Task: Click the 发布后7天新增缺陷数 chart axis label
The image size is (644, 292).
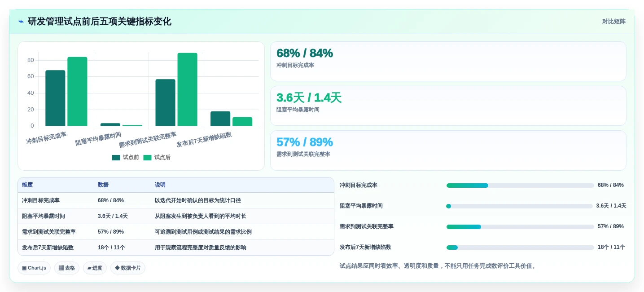Action: click(x=204, y=139)
